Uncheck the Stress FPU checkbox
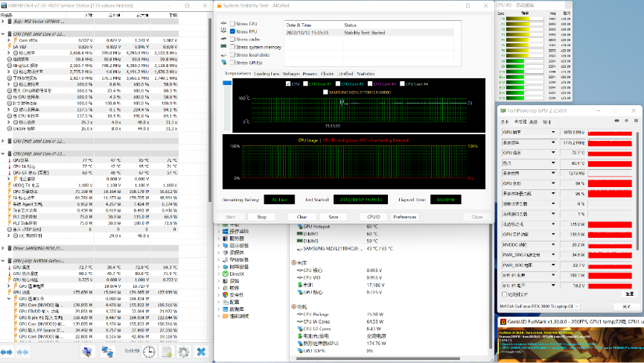This screenshot has height=363, width=644. tap(232, 32)
